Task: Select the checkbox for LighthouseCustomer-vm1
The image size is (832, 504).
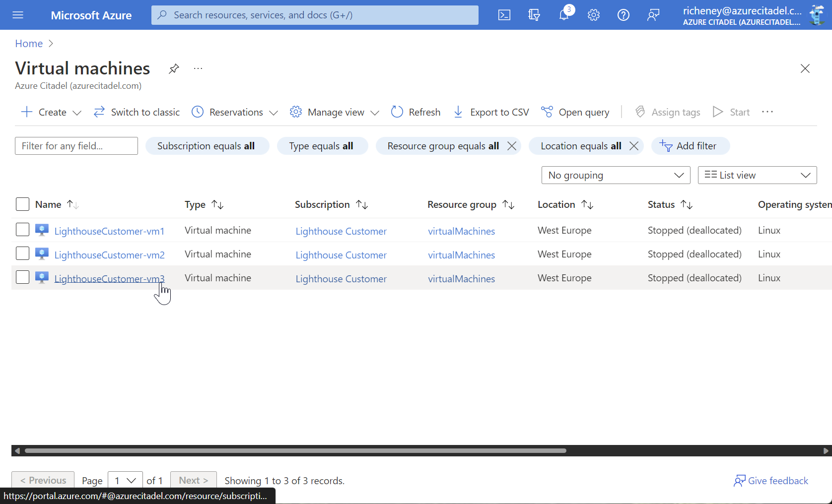Action: pos(22,230)
